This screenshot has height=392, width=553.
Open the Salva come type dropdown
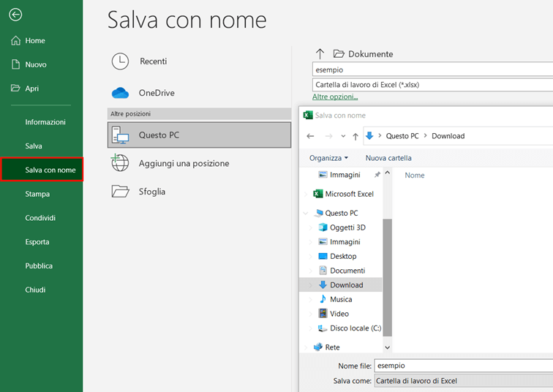click(464, 381)
